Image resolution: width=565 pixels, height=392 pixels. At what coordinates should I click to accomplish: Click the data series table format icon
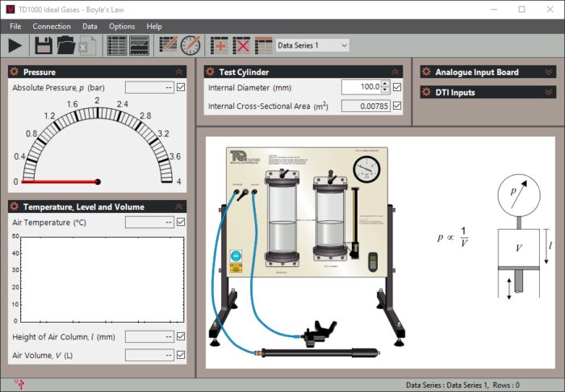click(264, 46)
